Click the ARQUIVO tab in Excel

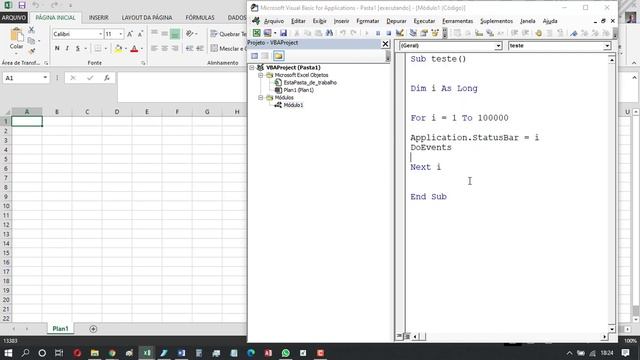tap(14, 18)
